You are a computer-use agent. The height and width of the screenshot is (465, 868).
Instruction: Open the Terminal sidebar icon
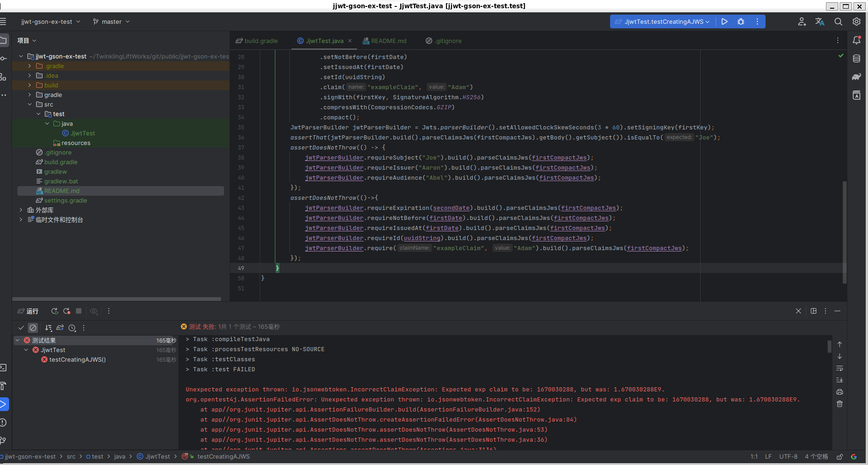3,368
